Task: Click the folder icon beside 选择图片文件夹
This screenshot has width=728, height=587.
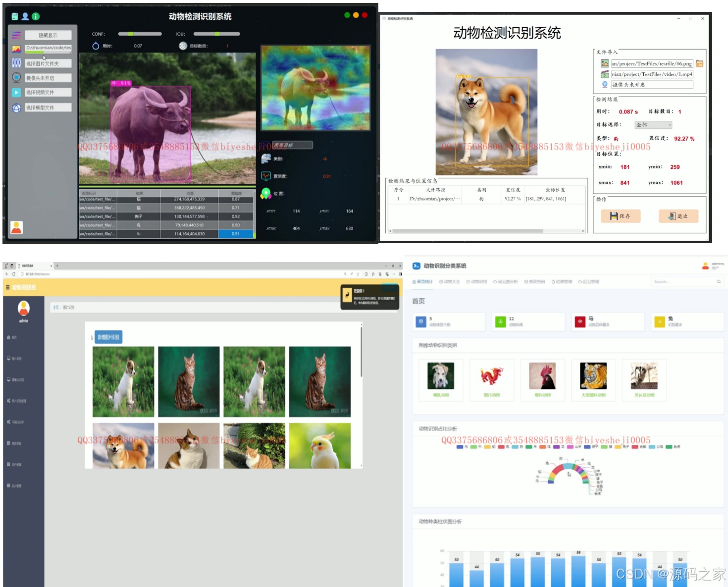Action: 16,63
